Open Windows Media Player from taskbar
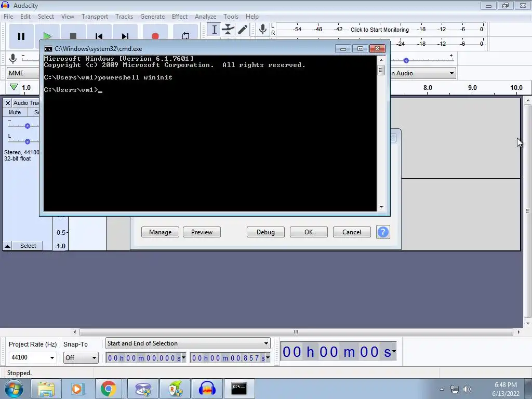 pyautogui.click(x=77, y=389)
